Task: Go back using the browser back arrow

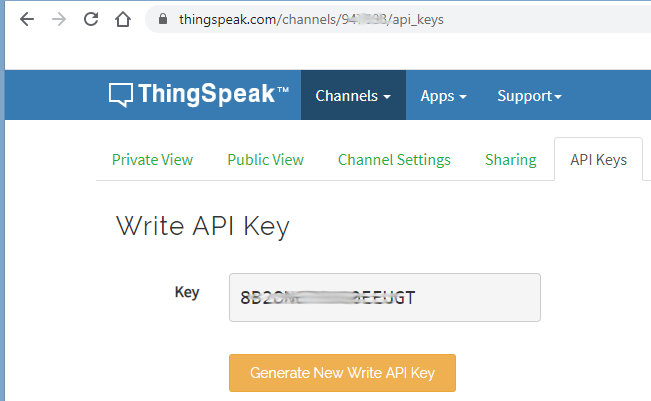Action: (x=27, y=19)
